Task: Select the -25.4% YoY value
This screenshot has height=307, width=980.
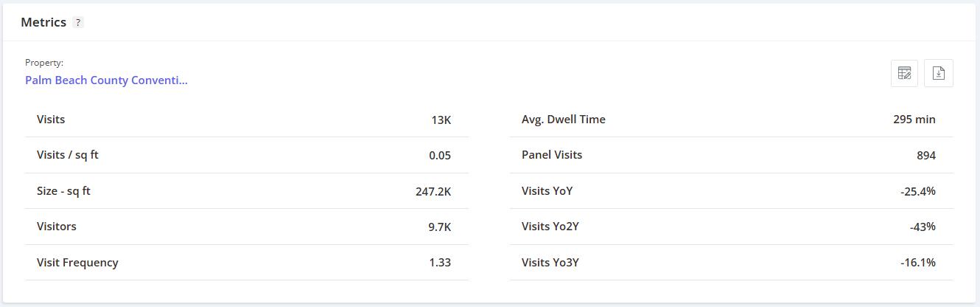Action: (x=917, y=191)
